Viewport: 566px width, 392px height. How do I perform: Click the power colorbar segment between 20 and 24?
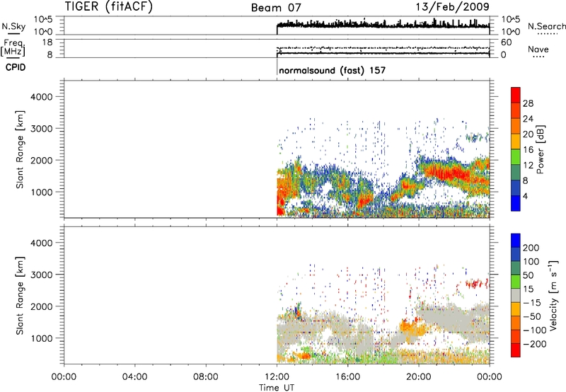click(516, 126)
